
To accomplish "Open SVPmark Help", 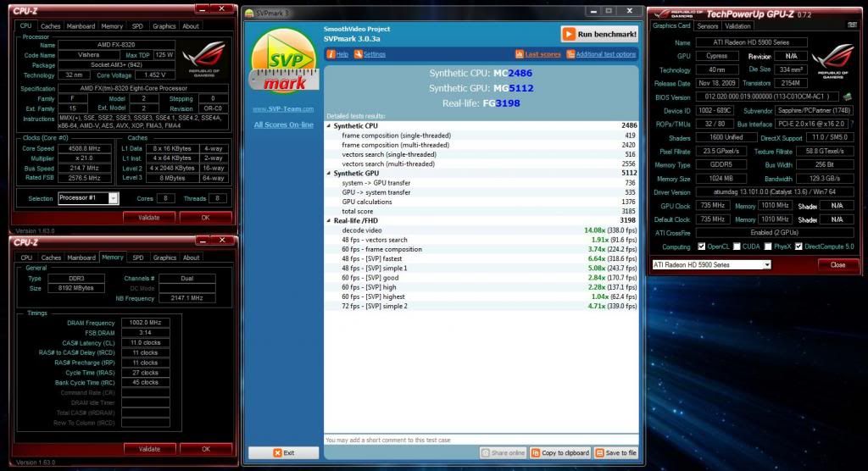I will coord(338,54).
